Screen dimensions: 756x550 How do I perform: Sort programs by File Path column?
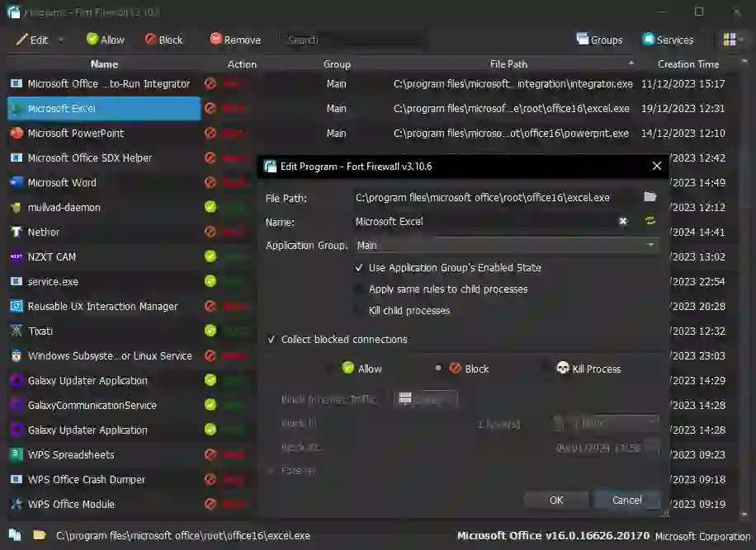pos(508,64)
